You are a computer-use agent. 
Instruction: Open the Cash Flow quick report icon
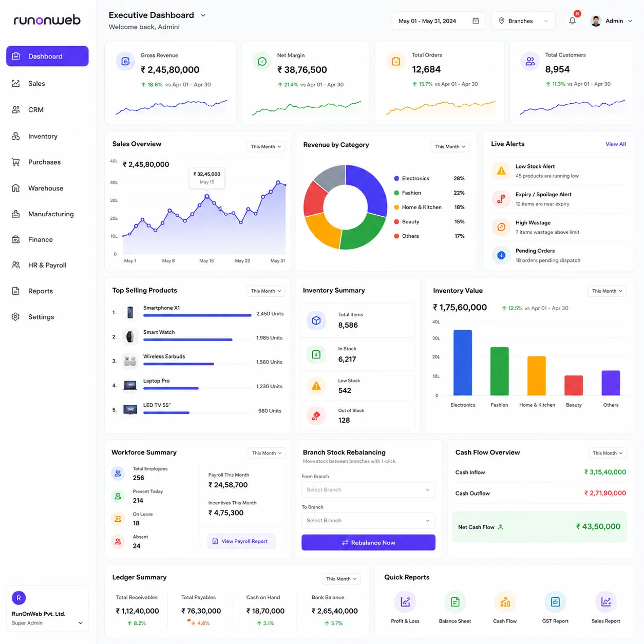coord(505,602)
